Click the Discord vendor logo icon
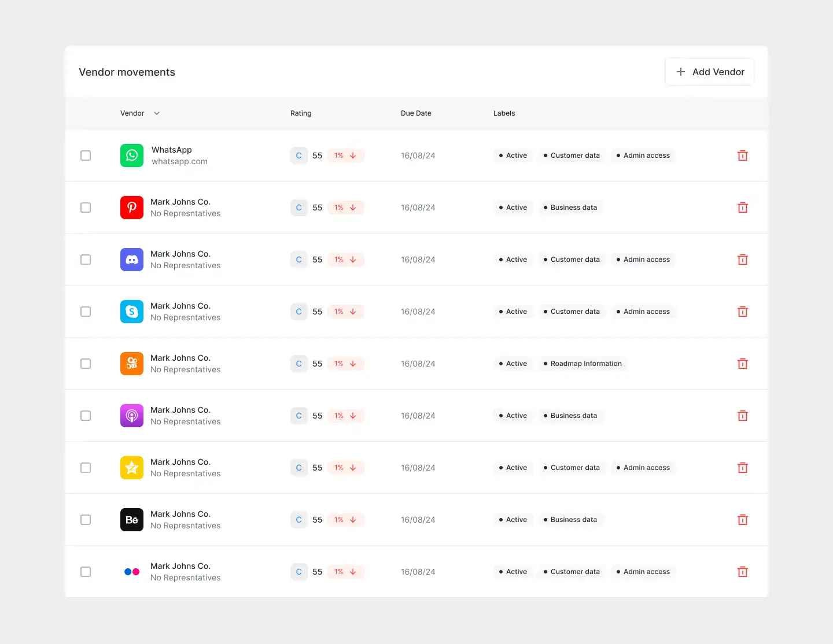Screen dimensions: 833x644 coord(132,260)
